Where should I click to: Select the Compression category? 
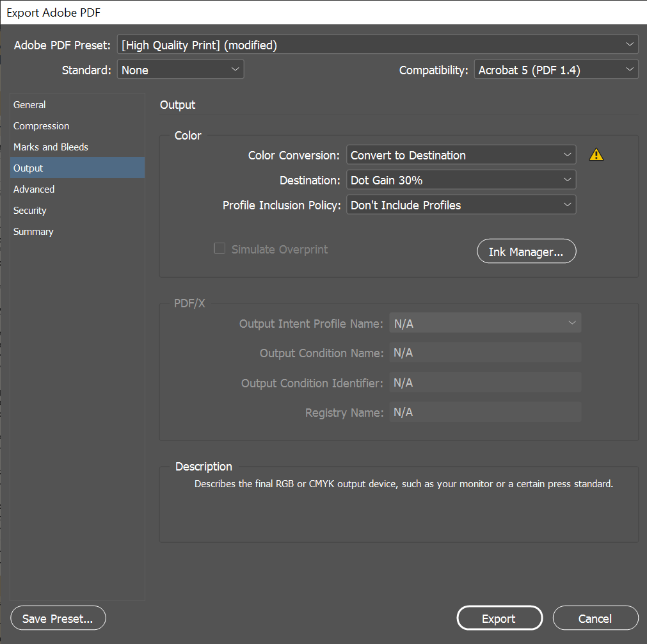pos(77,126)
